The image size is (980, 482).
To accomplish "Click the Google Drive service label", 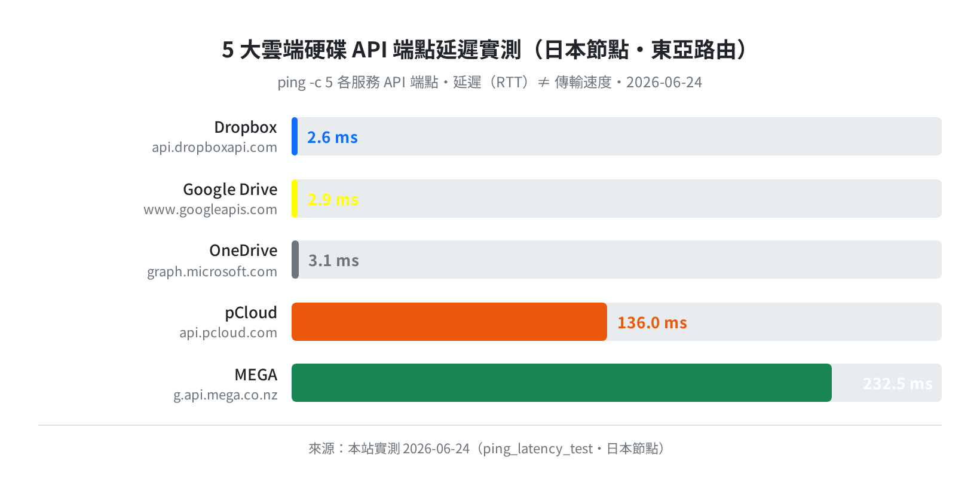I will coord(230,190).
